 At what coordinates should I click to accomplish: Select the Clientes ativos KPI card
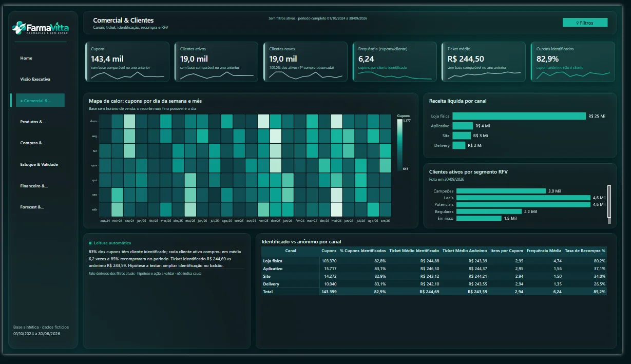[x=217, y=62]
